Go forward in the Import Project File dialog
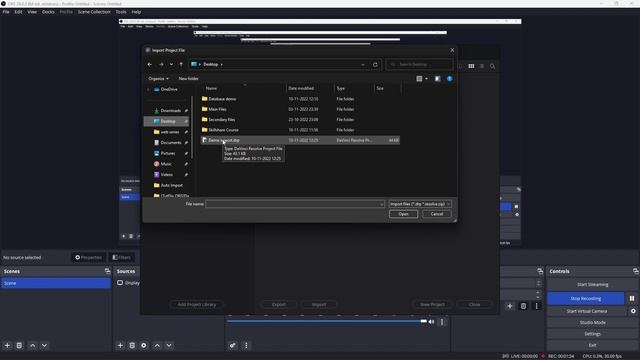640x360 pixels. point(161,64)
